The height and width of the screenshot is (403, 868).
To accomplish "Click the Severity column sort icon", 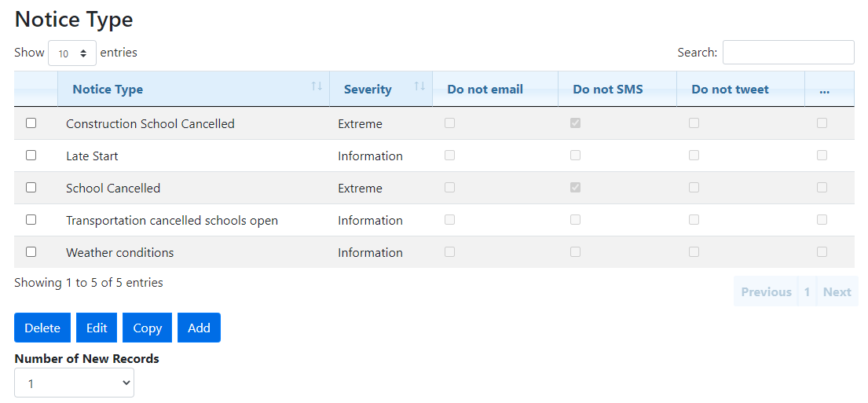I will (x=419, y=86).
